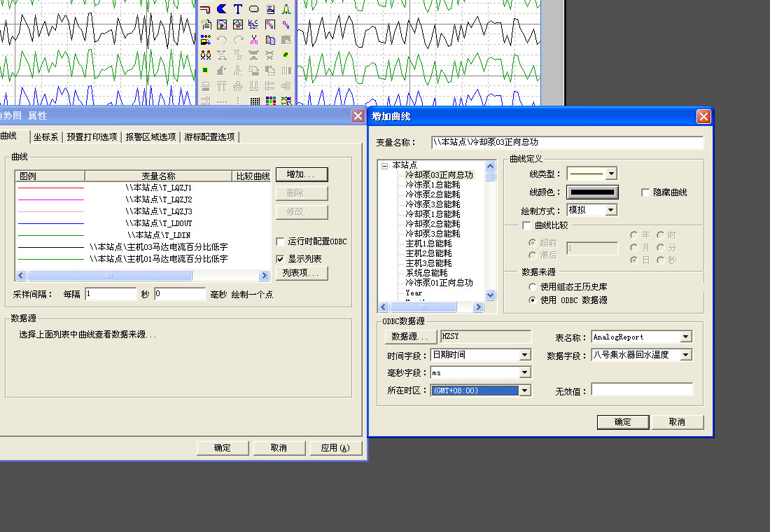Select the Text tool (T)
The width and height of the screenshot is (770, 532).
click(238, 9)
